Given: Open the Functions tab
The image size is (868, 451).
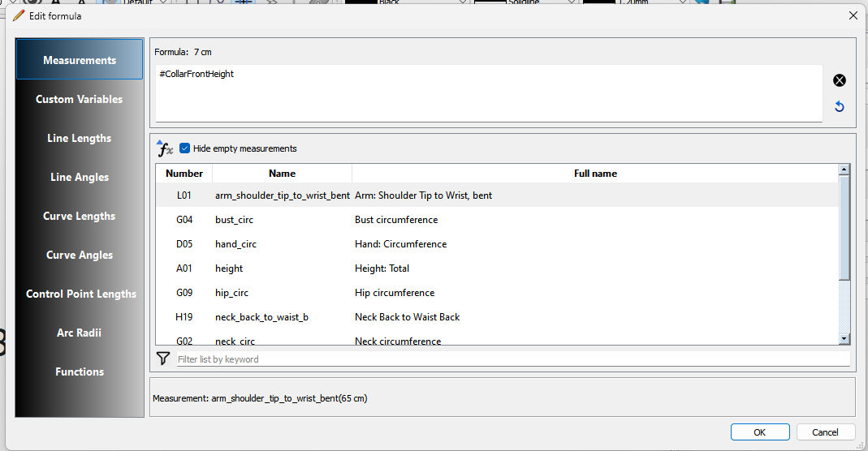Looking at the screenshot, I should [x=79, y=372].
